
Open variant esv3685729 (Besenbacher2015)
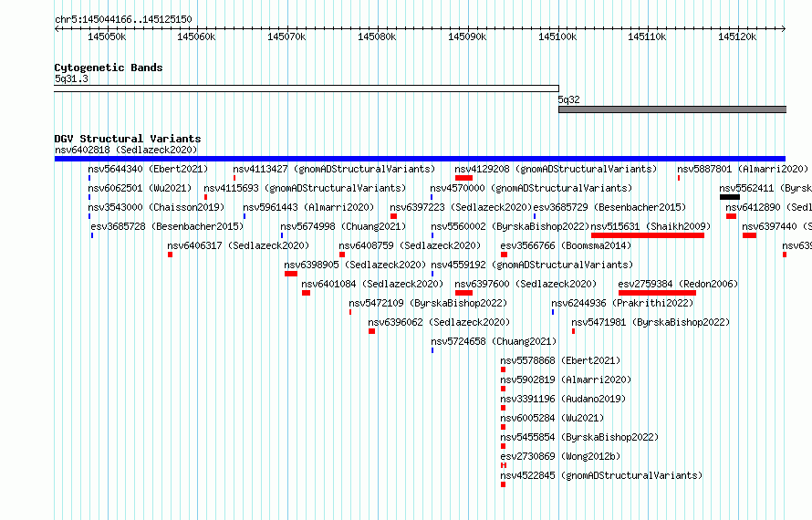click(609, 207)
